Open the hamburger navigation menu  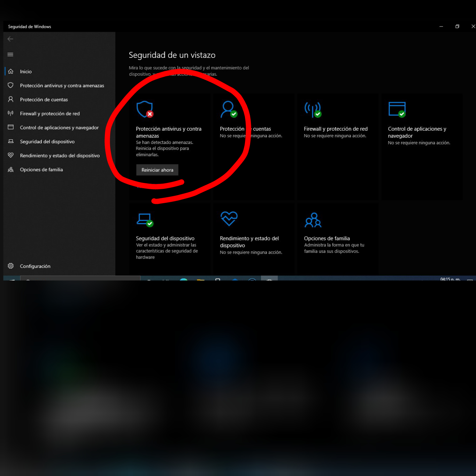(10, 54)
